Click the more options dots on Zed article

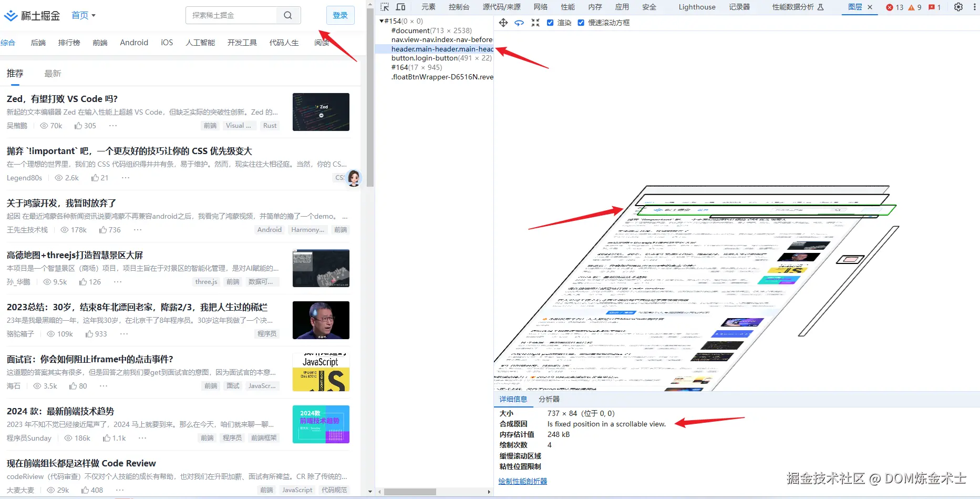pos(113,126)
